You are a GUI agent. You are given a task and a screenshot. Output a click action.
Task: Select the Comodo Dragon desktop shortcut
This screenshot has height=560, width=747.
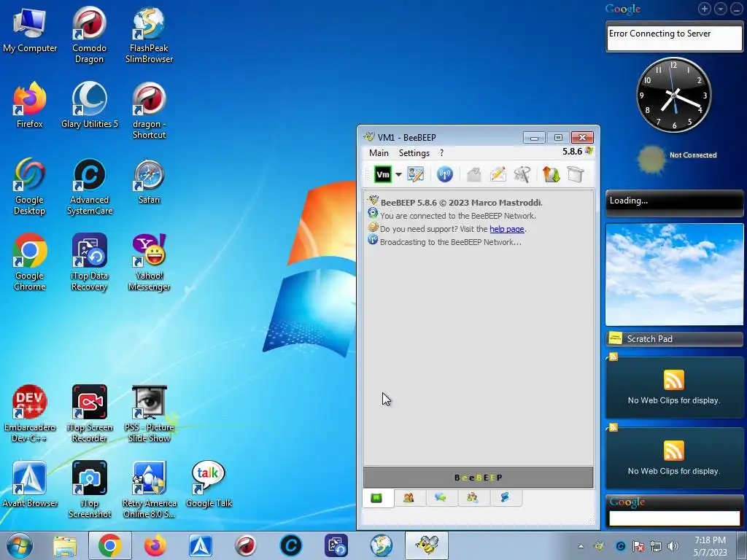pos(89,35)
